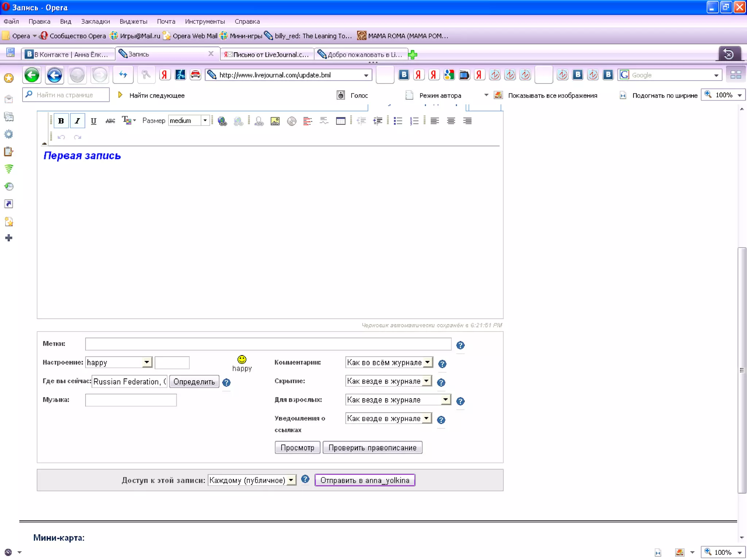This screenshot has width=747, height=560.
Task: Toggle underline formatting button
Action: (x=93, y=121)
